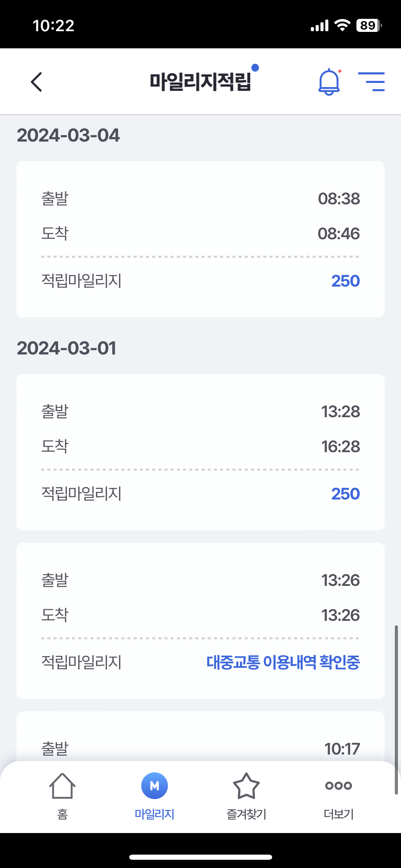
Task: Tap the favorites star icon
Action: (x=246, y=786)
